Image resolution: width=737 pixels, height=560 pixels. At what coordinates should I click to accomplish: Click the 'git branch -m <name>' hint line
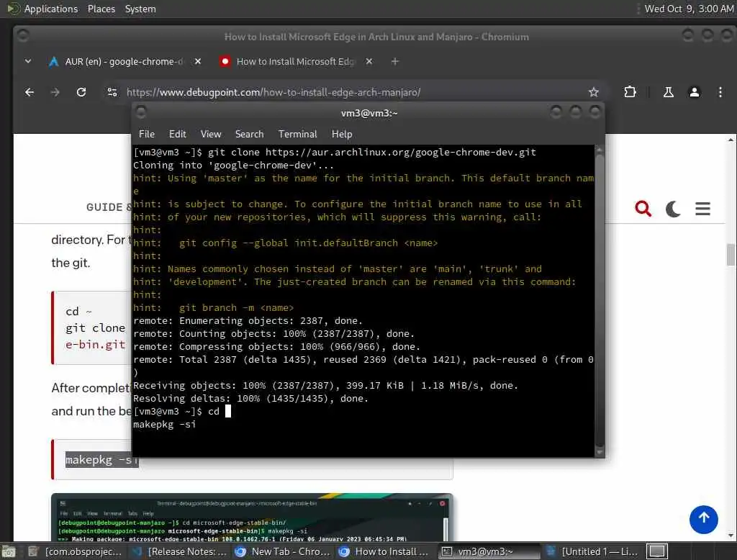tap(213, 307)
